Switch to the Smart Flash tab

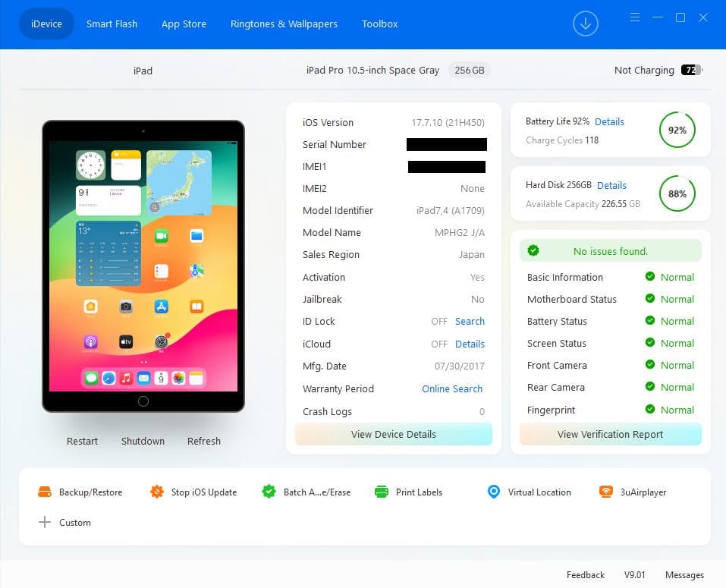click(112, 24)
